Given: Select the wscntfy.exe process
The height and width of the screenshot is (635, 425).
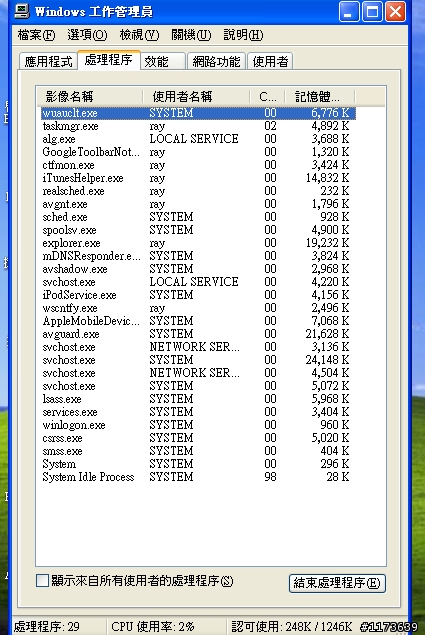Looking at the screenshot, I should pos(198,308).
